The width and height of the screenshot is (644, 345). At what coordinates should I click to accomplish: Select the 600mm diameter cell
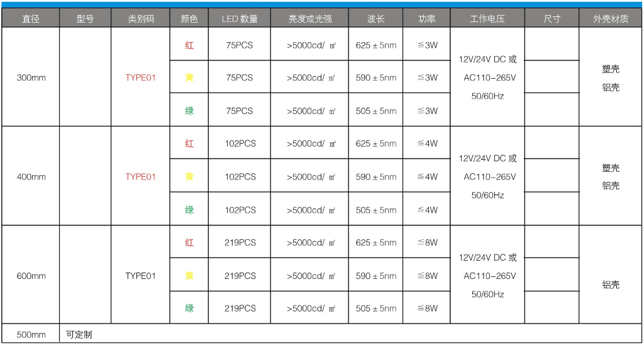(x=31, y=276)
